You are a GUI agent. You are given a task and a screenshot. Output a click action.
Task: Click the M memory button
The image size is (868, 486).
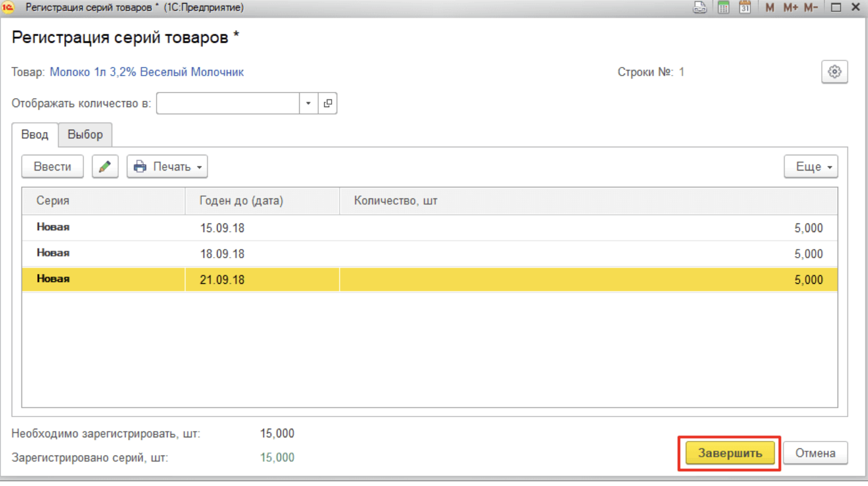pos(770,8)
